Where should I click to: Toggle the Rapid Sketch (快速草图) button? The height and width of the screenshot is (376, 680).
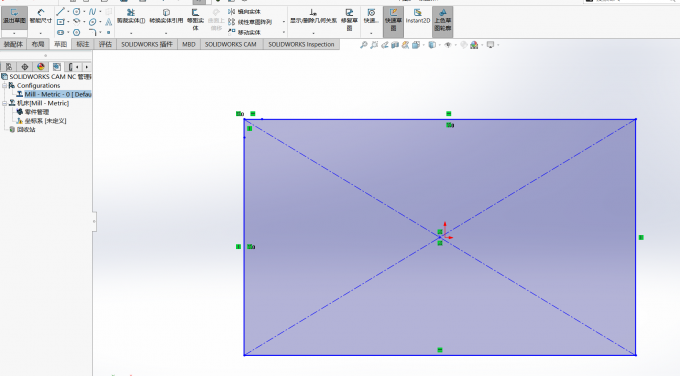click(x=393, y=20)
